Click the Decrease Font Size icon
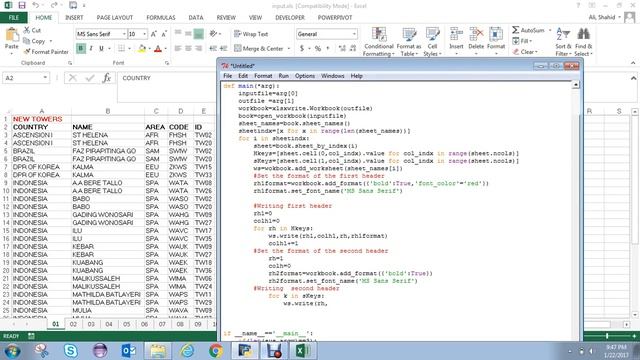Image resolution: width=640 pixels, height=360 pixels. [164, 34]
